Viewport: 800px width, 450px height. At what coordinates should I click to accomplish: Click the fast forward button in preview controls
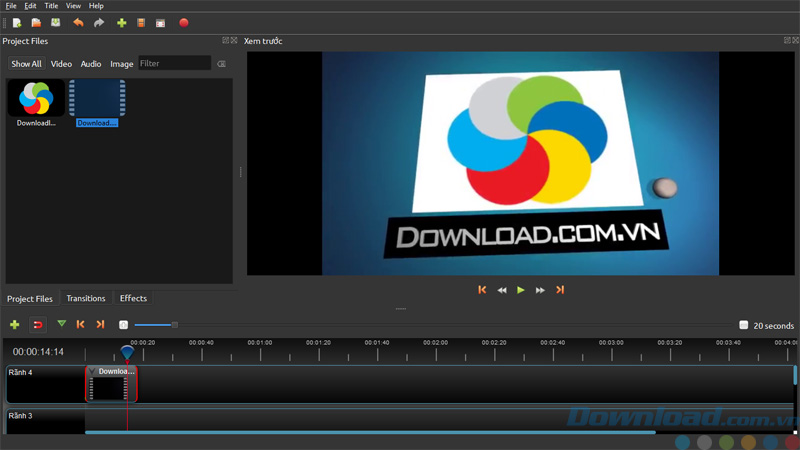(540, 290)
